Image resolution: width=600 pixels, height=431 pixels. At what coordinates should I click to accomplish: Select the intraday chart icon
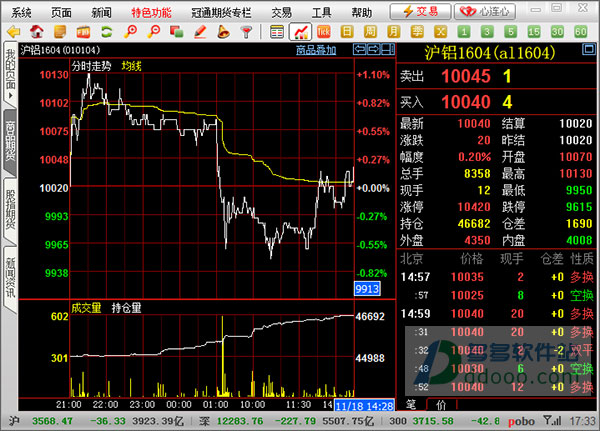point(300,31)
